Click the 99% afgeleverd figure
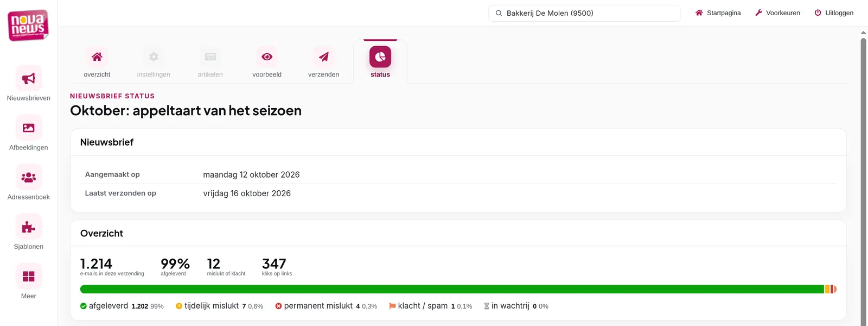The height and width of the screenshot is (326, 868). (175, 264)
